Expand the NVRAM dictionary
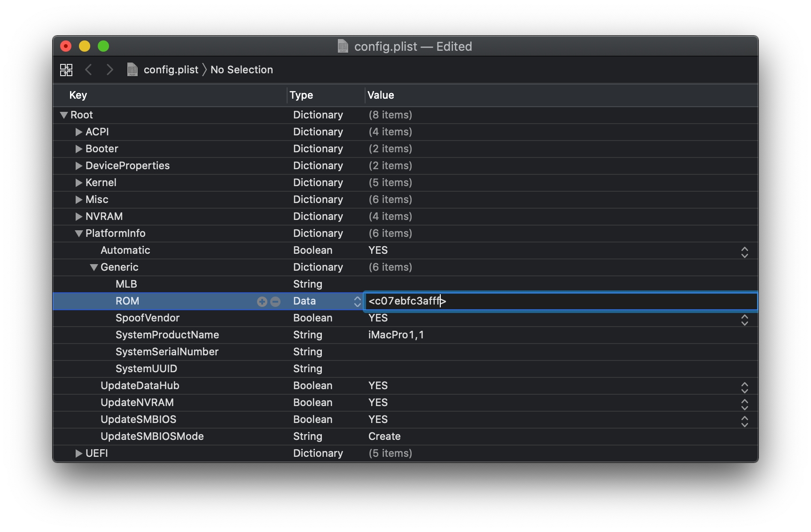Viewport: 811px width, 532px height. point(79,217)
